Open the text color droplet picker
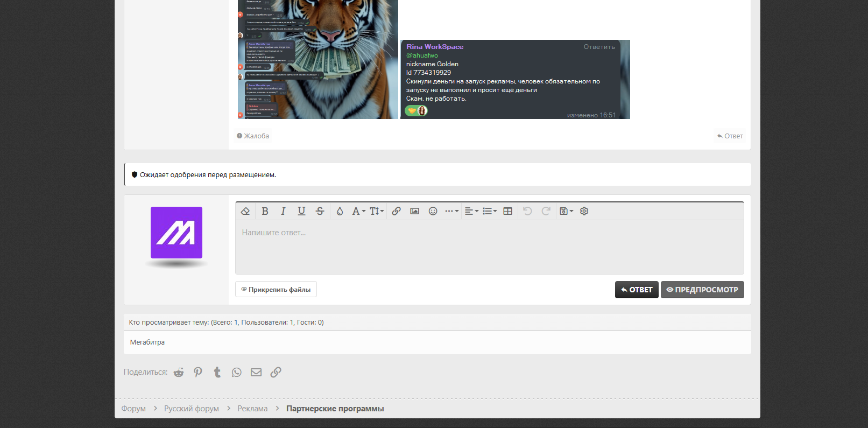This screenshot has height=428, width=868. point(340,211)
